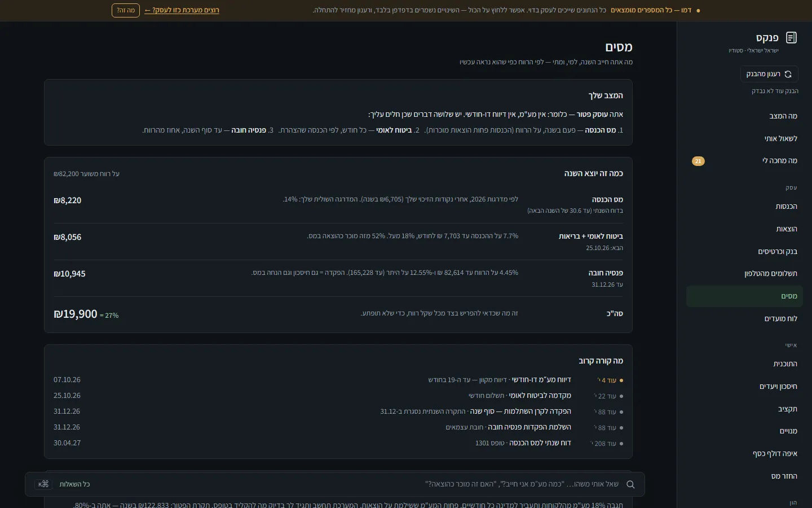Screen dimensions: 812x508
Task: Click the search magnifier icon in ask bar
Action: coord(630,484)
